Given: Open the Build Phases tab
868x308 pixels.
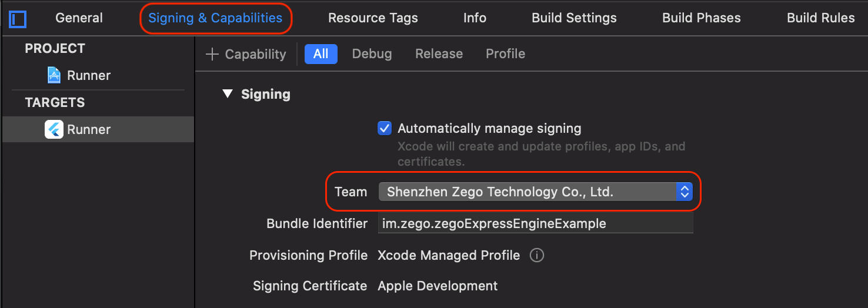Looking at the screenshot, I should point(701,18).
